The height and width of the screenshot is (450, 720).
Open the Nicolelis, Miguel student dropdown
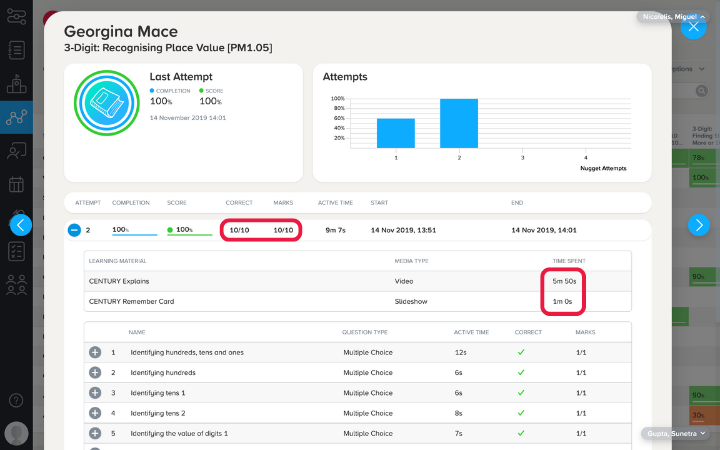point(673,17)
